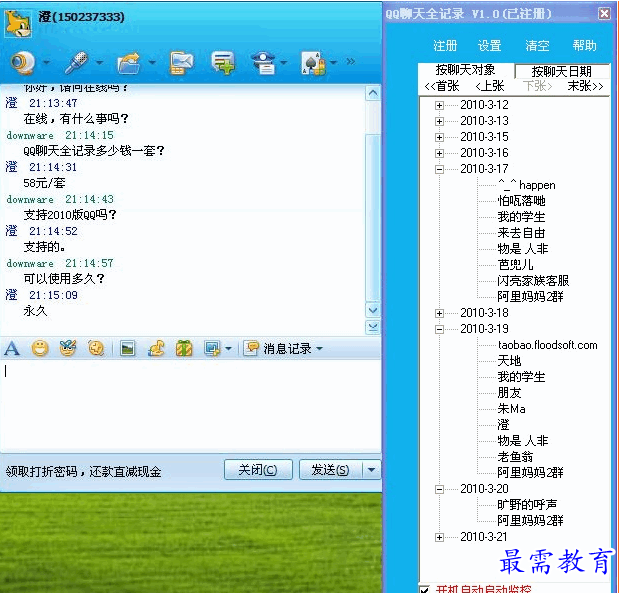Screen dimensions: 621x593
Task: Expand the 2010-3-18 date node
Action: click(439, 313)
